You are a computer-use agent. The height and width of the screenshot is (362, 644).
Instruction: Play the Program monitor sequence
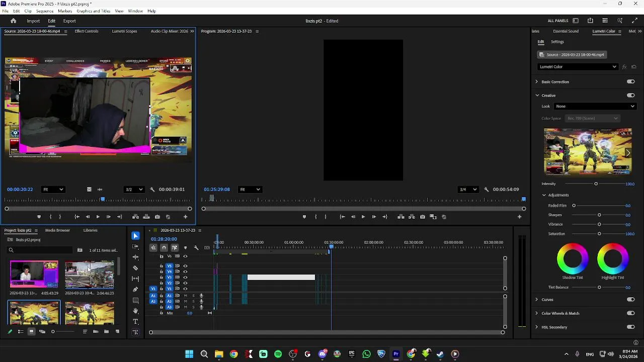(363, 217)
